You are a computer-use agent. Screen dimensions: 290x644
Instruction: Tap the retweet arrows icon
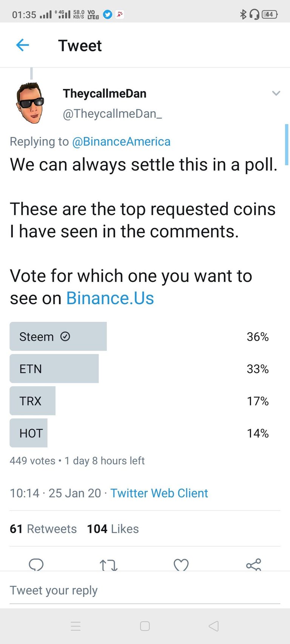[109, 565]
